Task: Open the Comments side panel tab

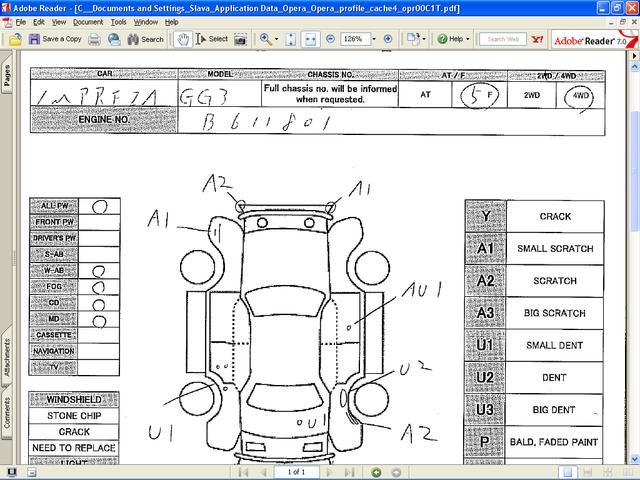Action: 7,413
